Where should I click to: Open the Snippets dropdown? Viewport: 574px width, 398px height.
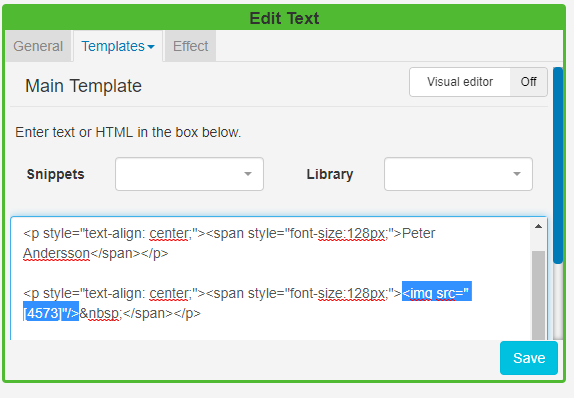point(189,174)
